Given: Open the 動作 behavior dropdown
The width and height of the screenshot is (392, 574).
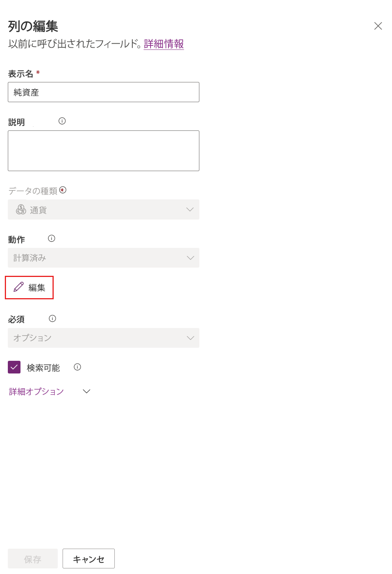Looking at the screenshot, I should 103,258.
